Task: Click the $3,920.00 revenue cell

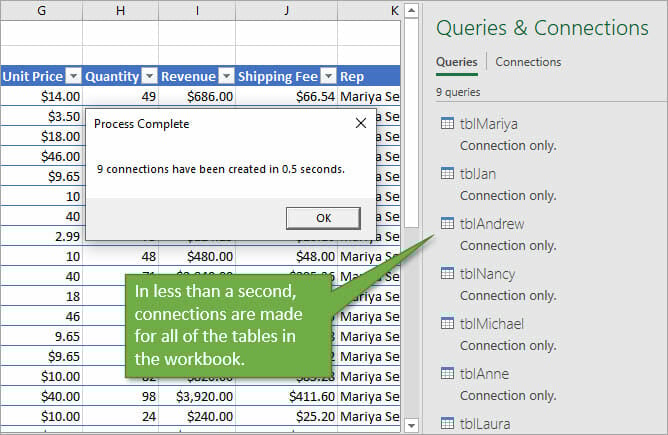Action: point(198,397)
